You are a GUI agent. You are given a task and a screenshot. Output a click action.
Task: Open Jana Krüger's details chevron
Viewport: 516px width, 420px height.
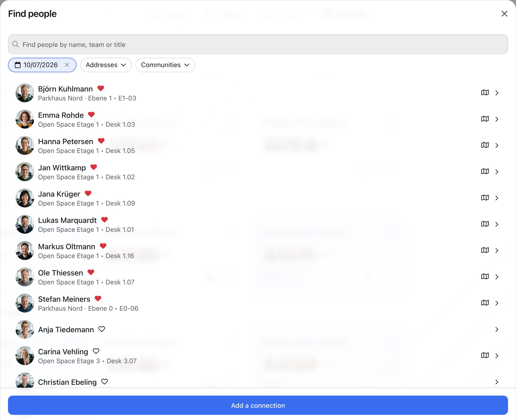click(497, 198)
